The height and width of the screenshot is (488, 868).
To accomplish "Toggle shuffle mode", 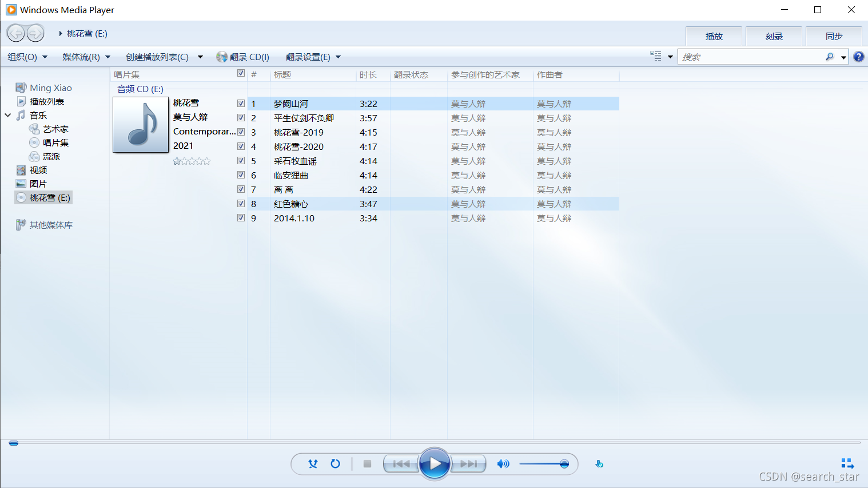I will pos(313,464).
